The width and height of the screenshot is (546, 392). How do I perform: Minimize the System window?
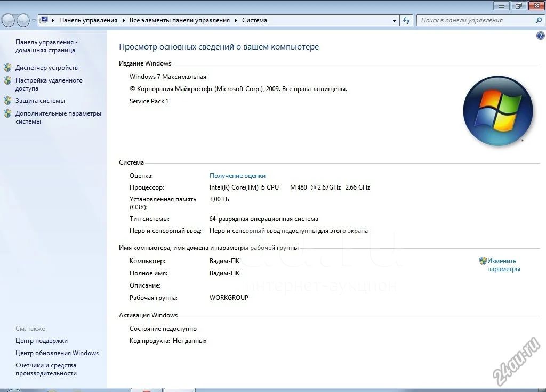click(x=501, y=5)
